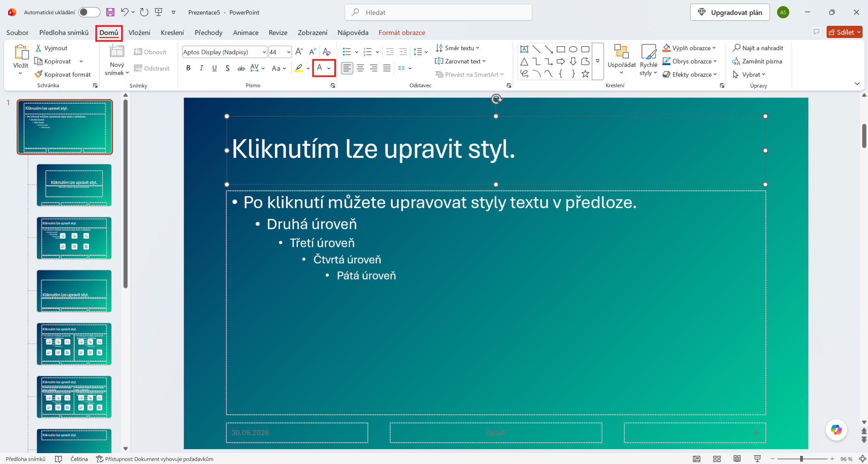Switch to Zobrazení tab

pyautogui.click(x=312, y=33)
